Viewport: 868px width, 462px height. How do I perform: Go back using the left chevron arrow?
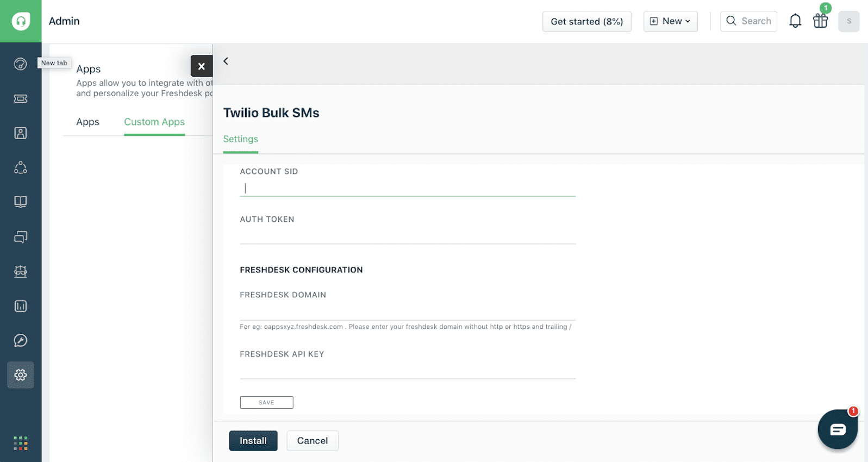(226, 61)
